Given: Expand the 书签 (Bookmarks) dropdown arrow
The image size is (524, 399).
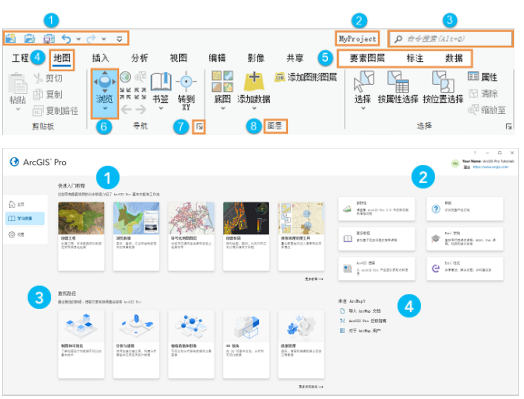Looking at the screenshot, I should 161,108.
